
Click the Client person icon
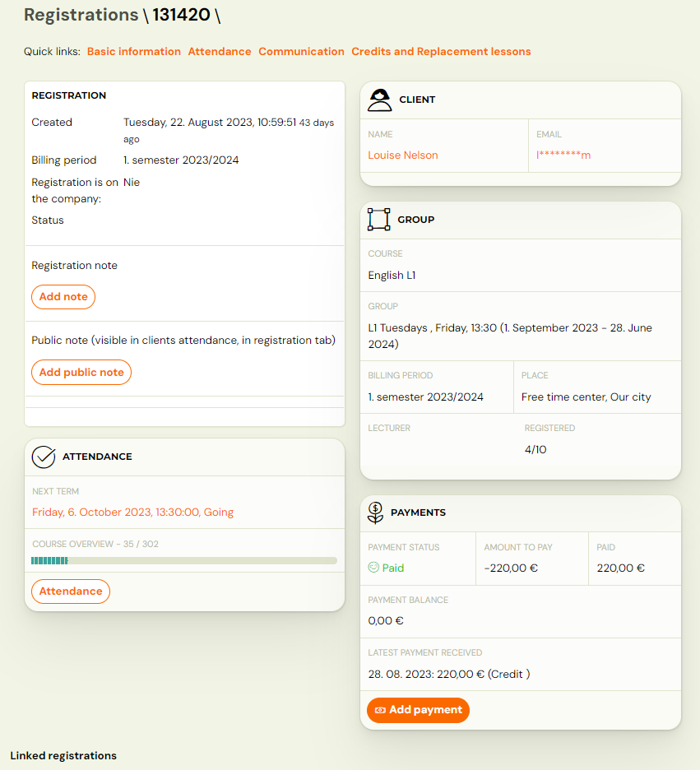pos(379,99)
